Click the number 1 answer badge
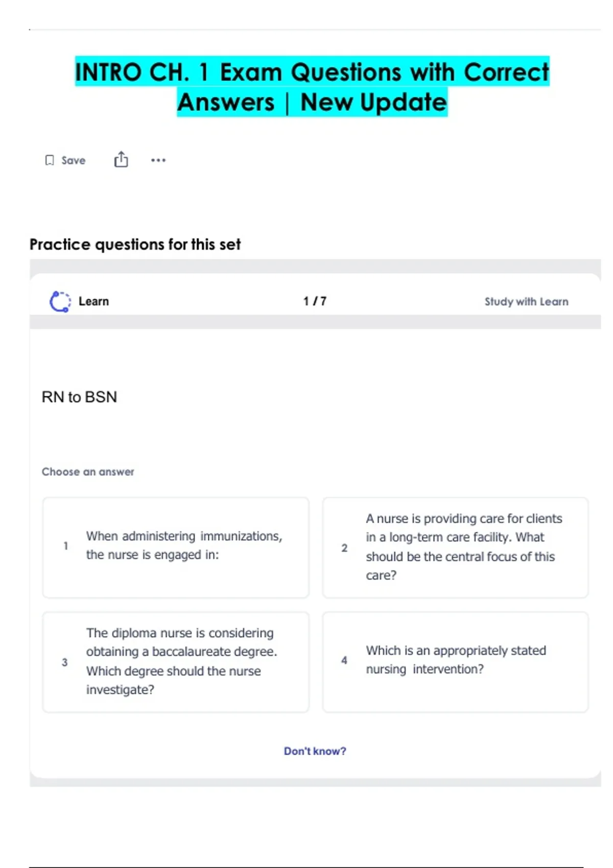Screen dimensions: 613x868 point(66,546)
